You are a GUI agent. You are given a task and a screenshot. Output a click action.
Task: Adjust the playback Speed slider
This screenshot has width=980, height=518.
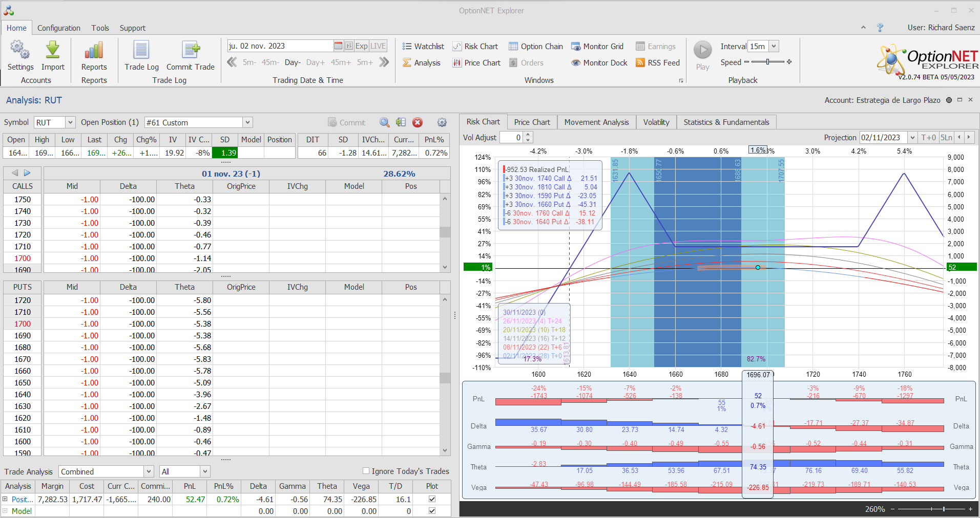(767, 62)
